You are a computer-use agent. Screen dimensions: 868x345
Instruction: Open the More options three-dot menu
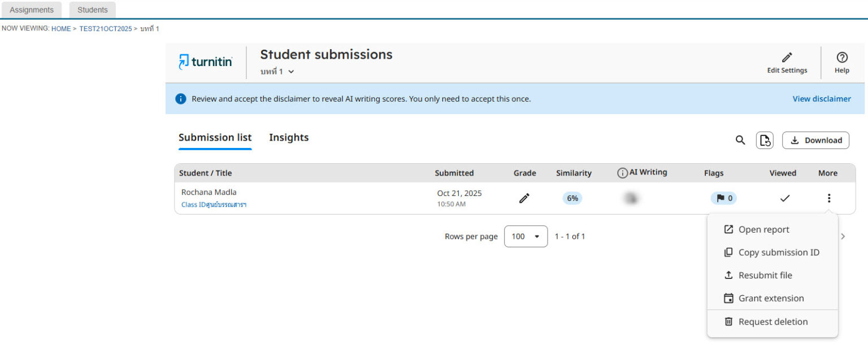(828, 198)
